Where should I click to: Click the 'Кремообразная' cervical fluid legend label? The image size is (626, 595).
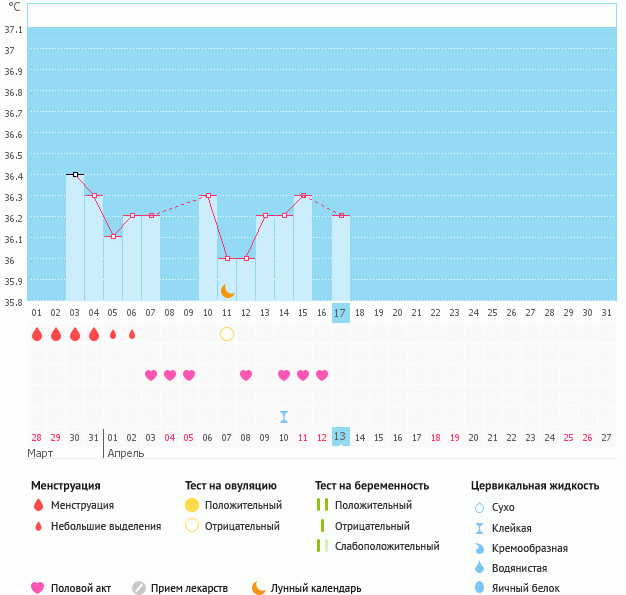(x=530, y=548)
